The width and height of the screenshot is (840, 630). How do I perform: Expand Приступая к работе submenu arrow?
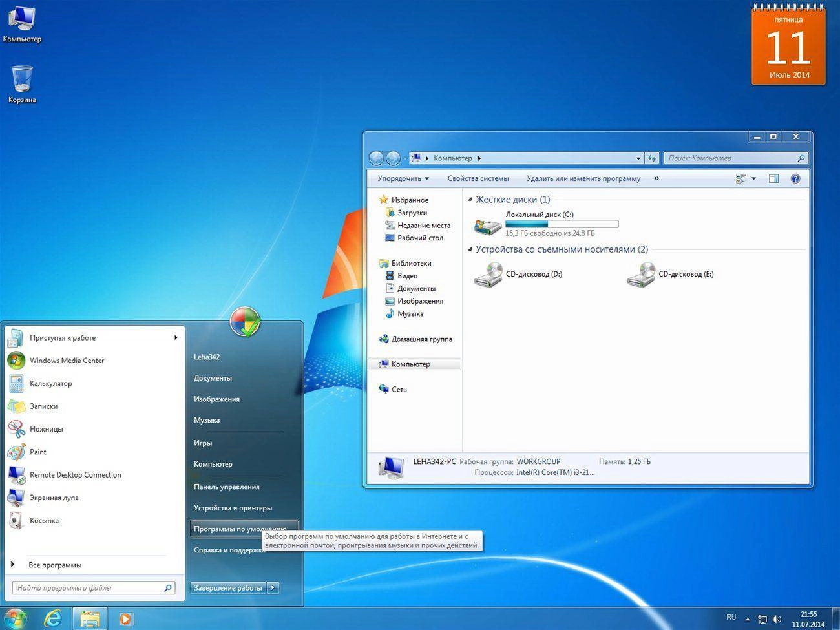coord(175,337)
